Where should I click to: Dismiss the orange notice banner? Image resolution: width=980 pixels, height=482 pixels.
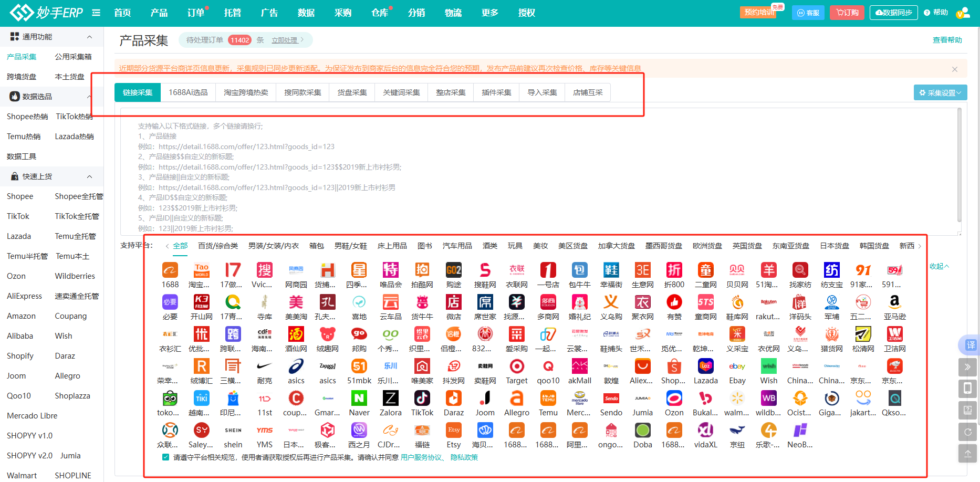pyautogui.click(x=954, y=69)
